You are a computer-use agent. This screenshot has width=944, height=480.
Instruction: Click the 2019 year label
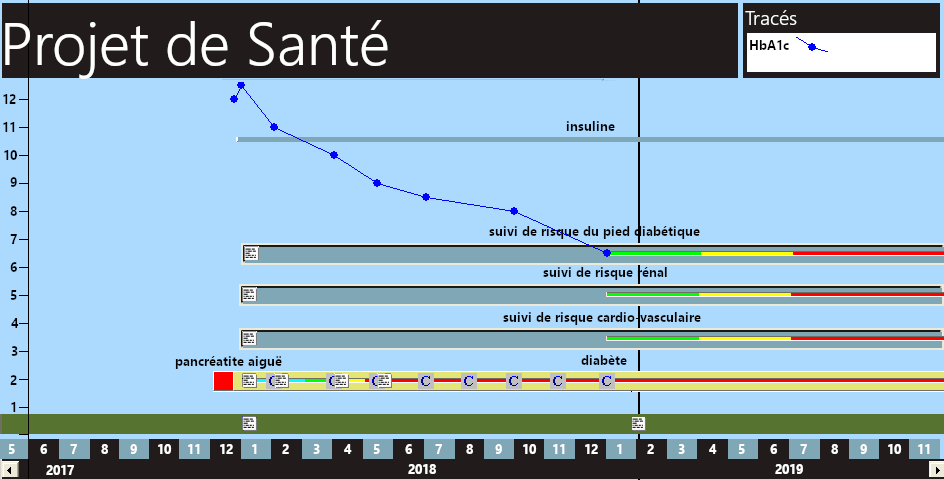789,469
